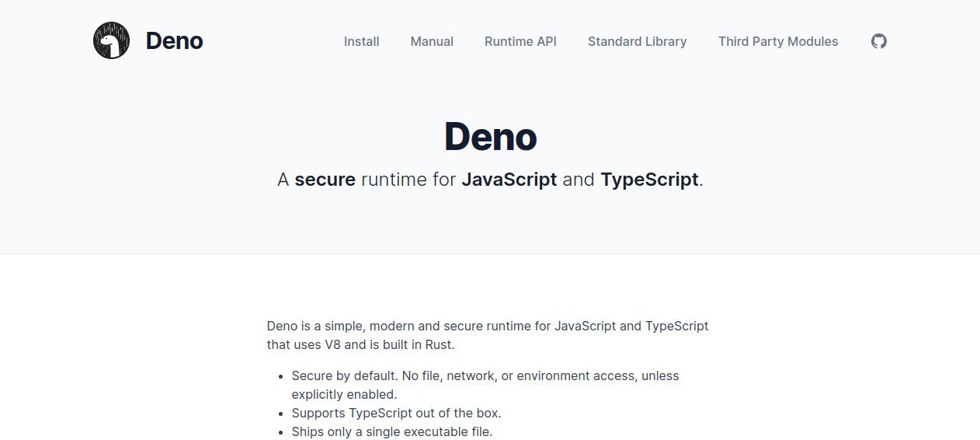This screenshot has width=980, height=440.
Task: Click the "Secure by default" bullet
Action: [x=485, y=385]
